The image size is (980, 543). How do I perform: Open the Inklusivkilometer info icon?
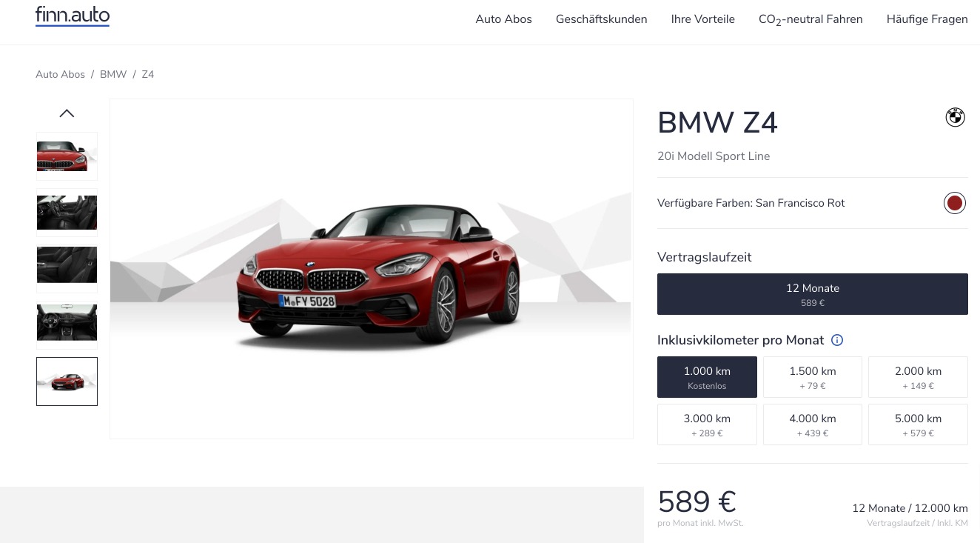coord(837,340)
